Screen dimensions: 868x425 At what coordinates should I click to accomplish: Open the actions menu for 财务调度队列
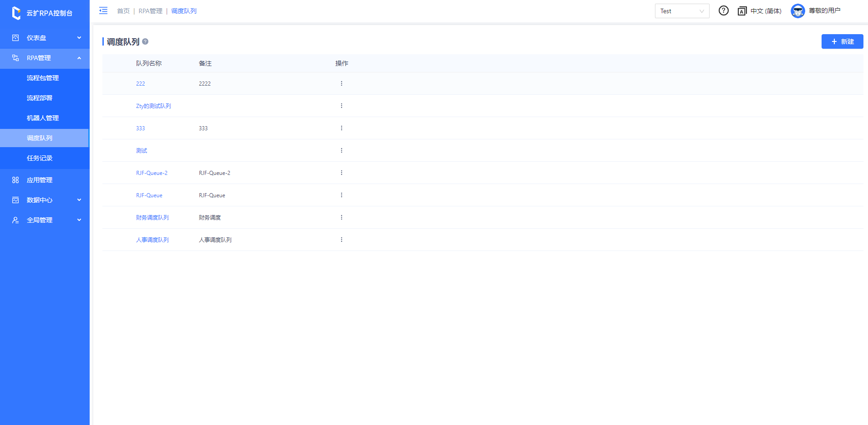click(x=341, y=217)
